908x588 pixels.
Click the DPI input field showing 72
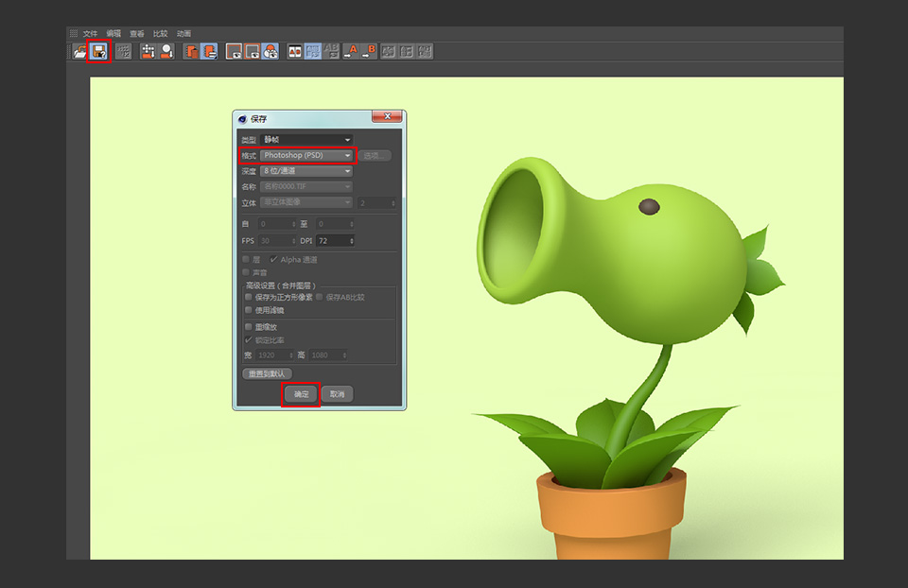pos(335,241)
